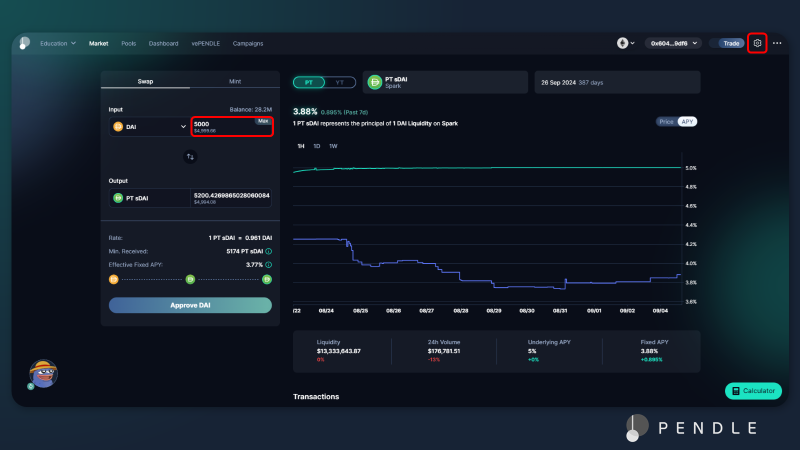Open the DAI input token dropdown
800x450 pixels.
tap(149, 127)
